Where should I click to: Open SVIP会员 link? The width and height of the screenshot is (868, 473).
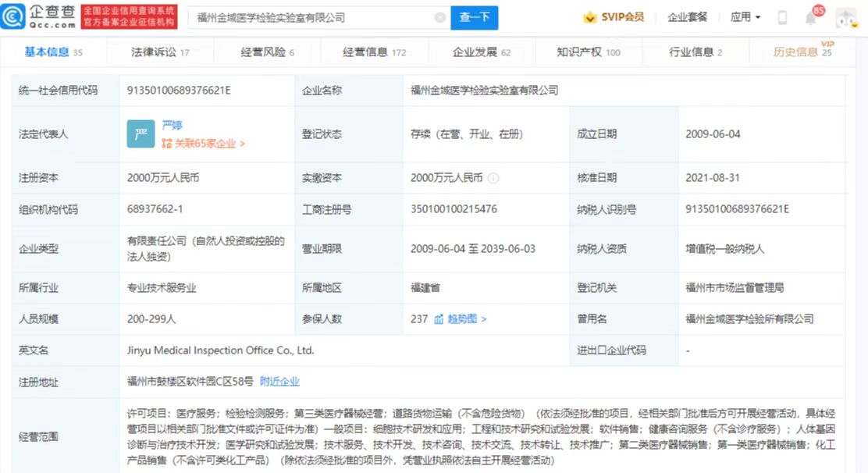pyautogui.click(x=622, y=17)
